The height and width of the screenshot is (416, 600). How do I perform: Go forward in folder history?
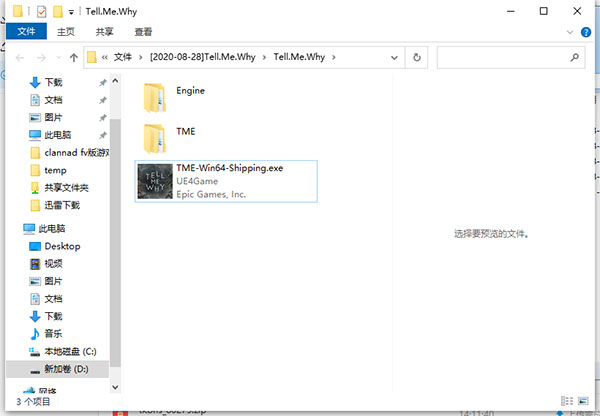tap(41, 58)
